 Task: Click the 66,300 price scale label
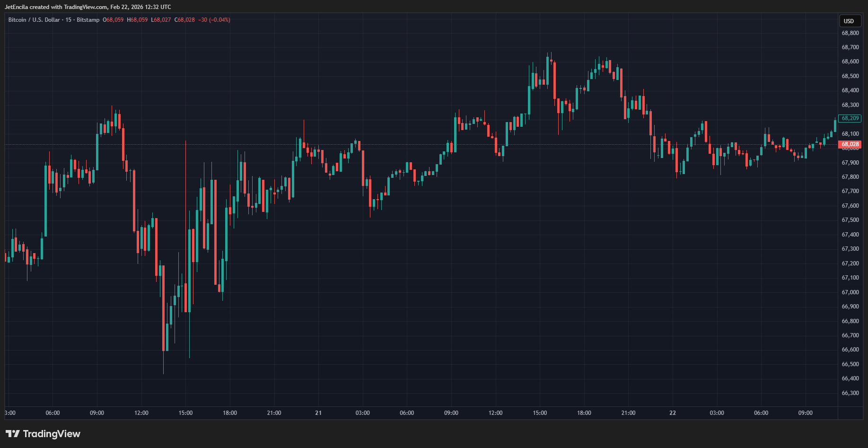[850, 393]
